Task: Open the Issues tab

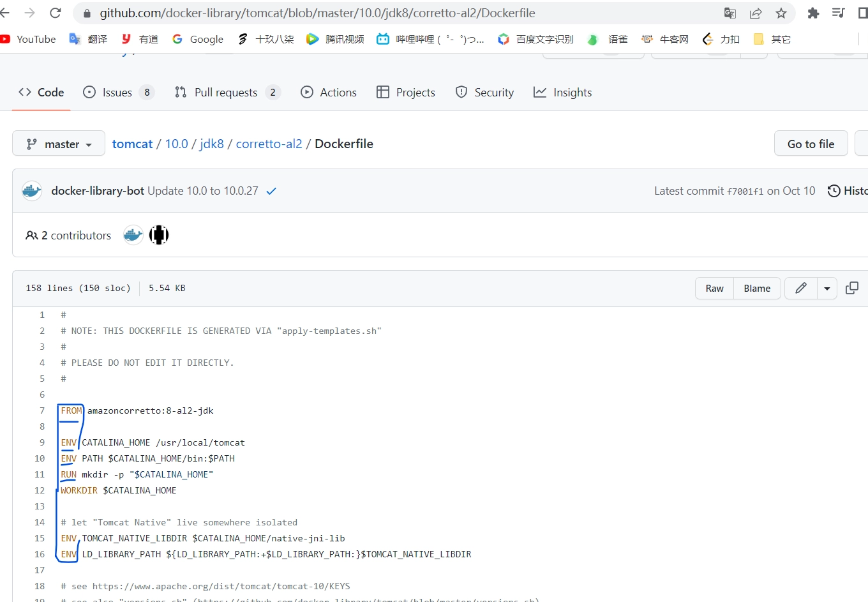Action: tap(118, 93)
